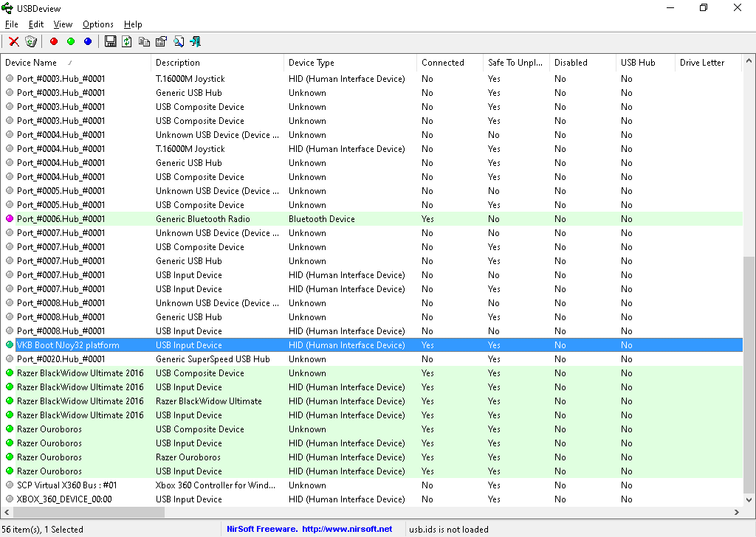Open the File menu
756x537 pixels.
[12, 24]
